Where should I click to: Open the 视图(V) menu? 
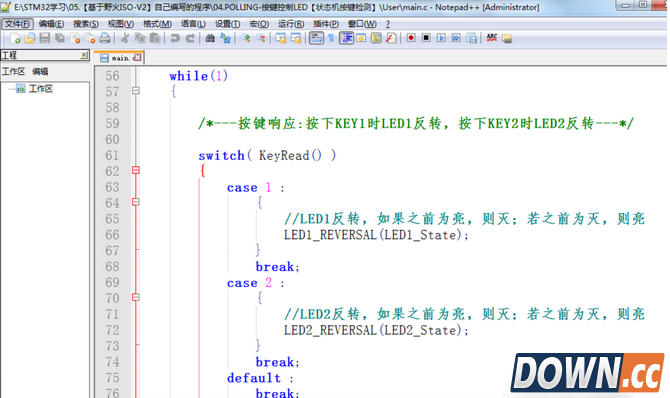(x=121, y=24)
